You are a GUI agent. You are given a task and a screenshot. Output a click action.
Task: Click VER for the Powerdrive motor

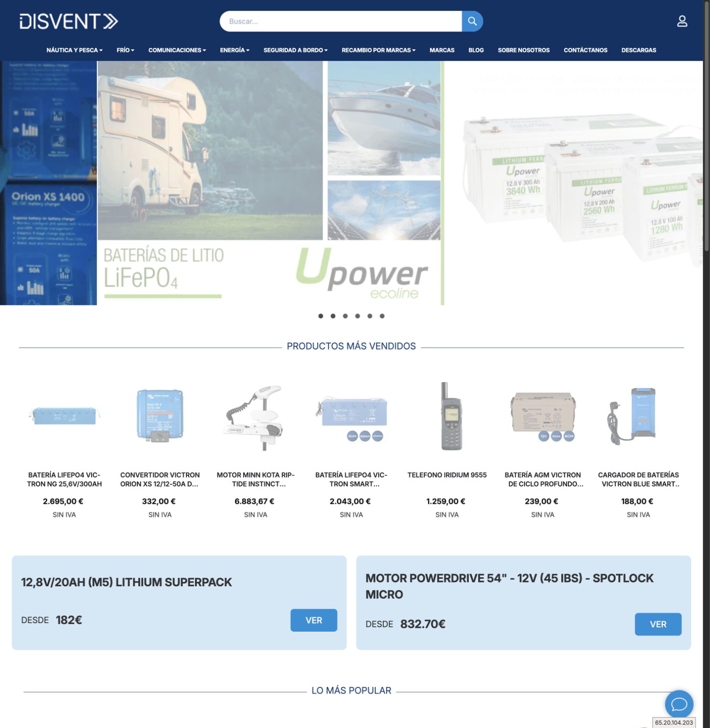[x=658, y=624]
